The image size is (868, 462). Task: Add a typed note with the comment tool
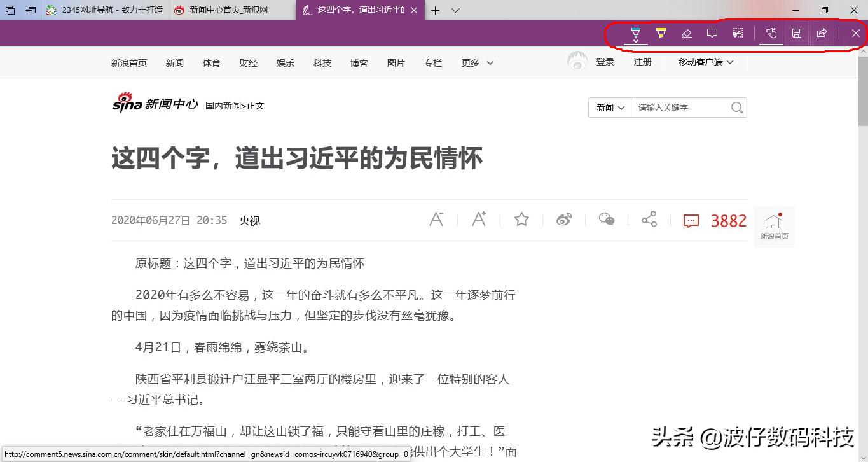[x=712, y=33]
